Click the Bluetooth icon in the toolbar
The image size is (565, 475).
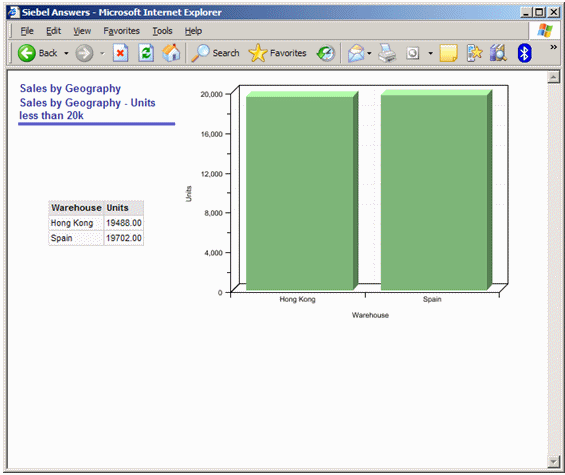pos(524,53)
